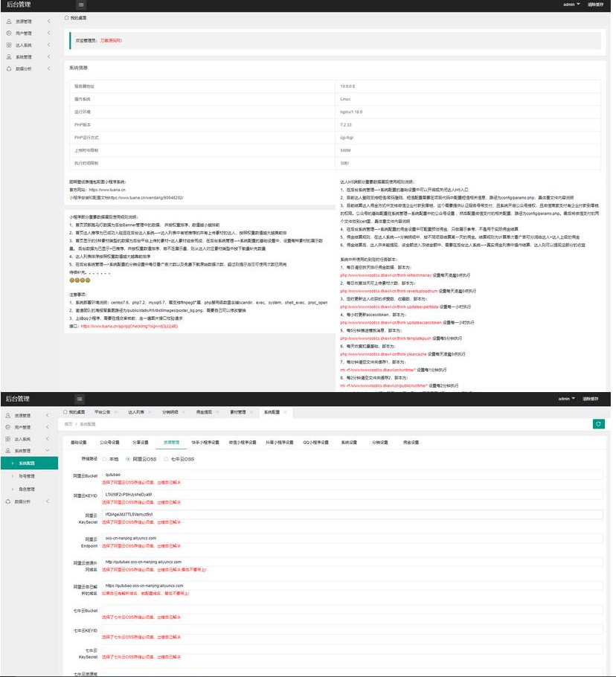Close the 达人列表 tab with its X
The width and height of the screenshot is (616, 677).
coord(150,412)
